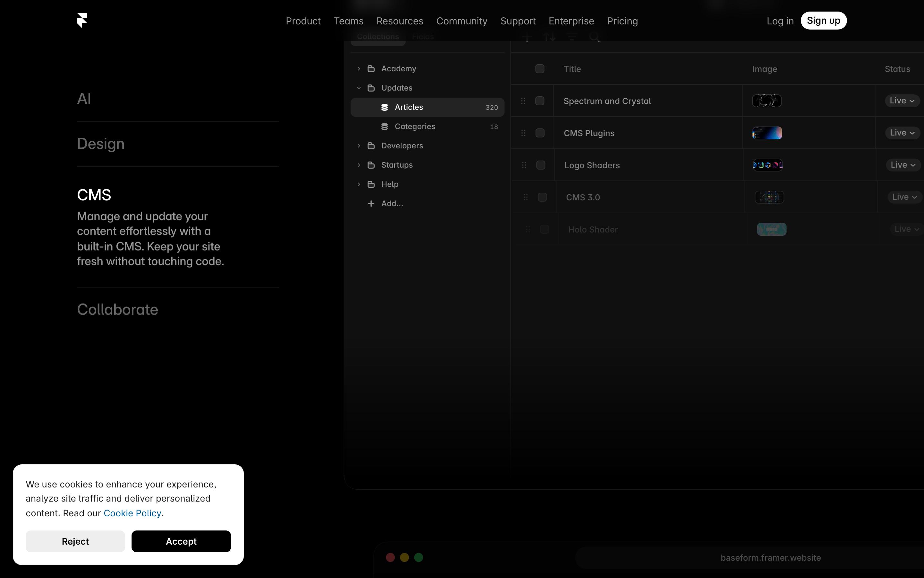Click the Framer logo icon
This screenshot has width=924, height=578.
(x=82, y=21)
